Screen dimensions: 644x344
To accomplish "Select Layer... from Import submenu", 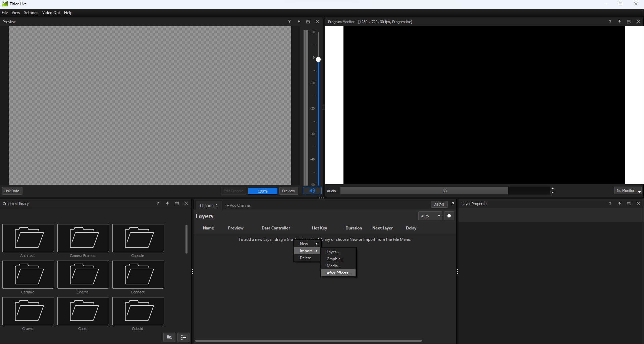I will 338,252.
